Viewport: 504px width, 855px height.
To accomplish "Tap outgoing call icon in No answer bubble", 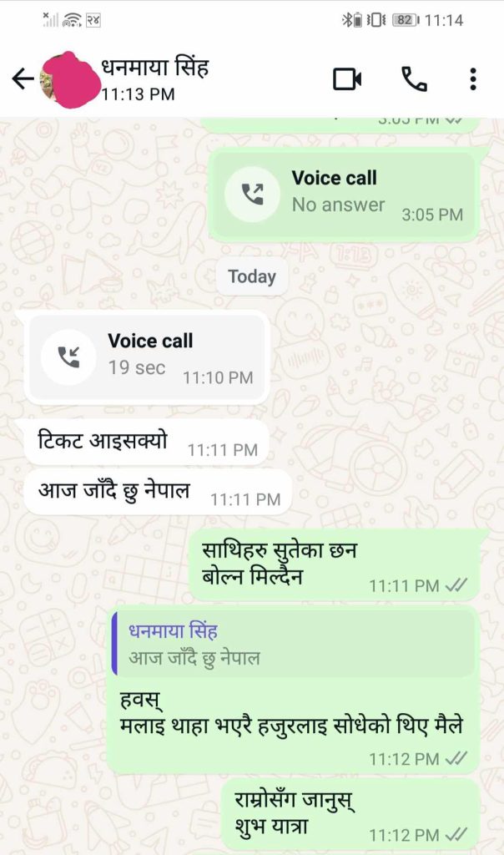I will click(x=252, y=194).
